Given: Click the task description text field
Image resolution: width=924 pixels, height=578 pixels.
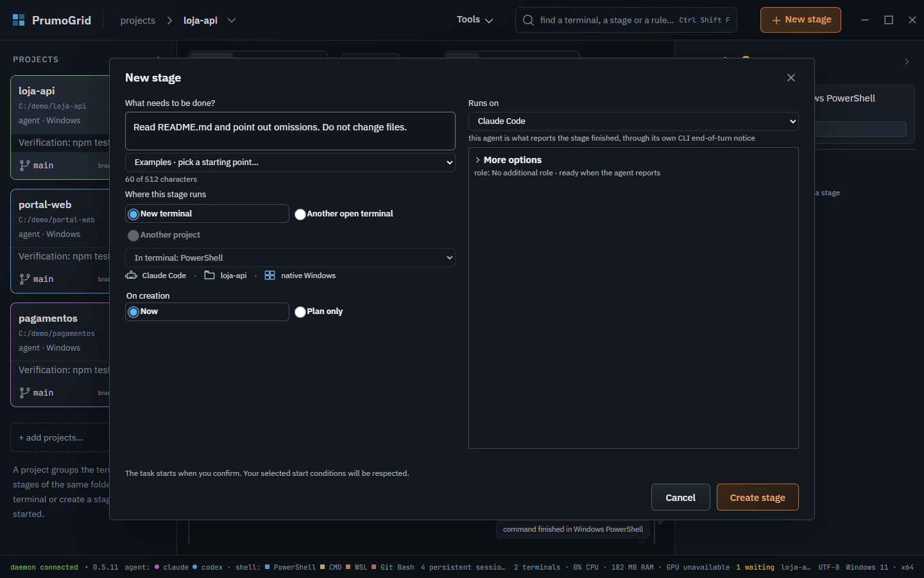Looking at the screenshot, I should (290, 131).
